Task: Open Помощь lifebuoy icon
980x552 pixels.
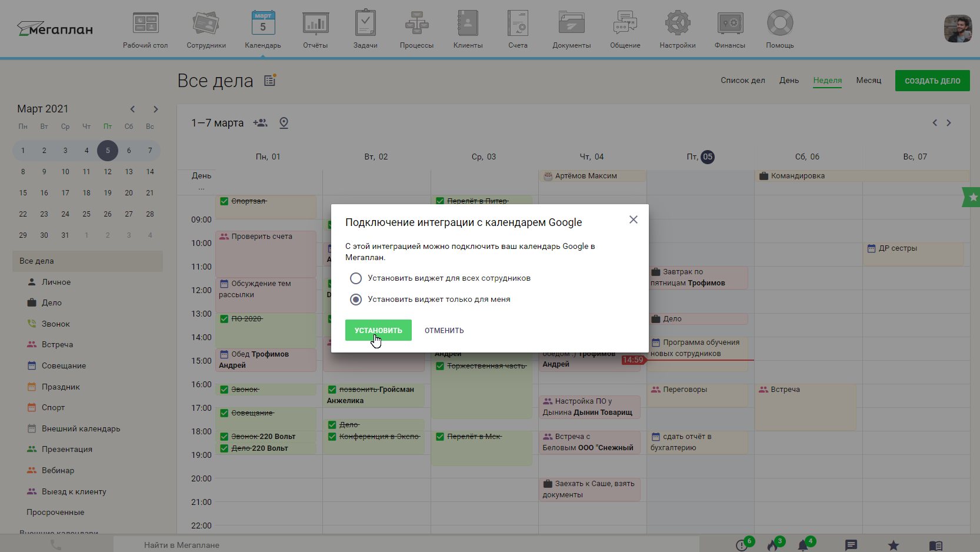Action: [x=780, y=24]
